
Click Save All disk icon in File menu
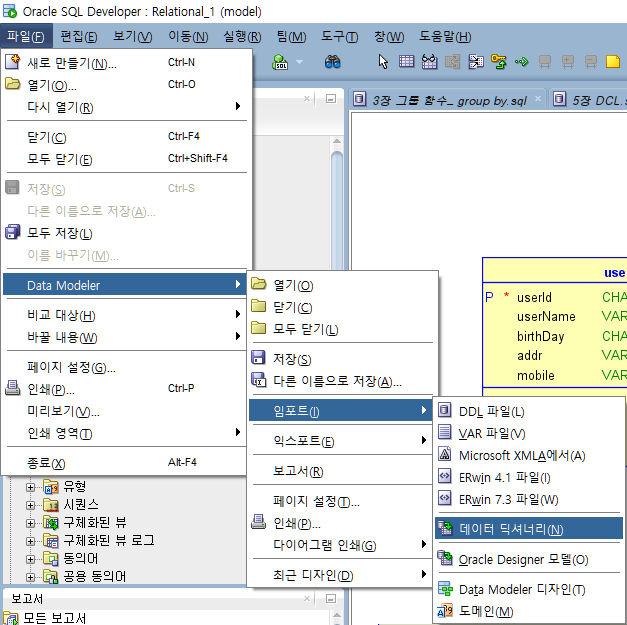click(12, 232)
